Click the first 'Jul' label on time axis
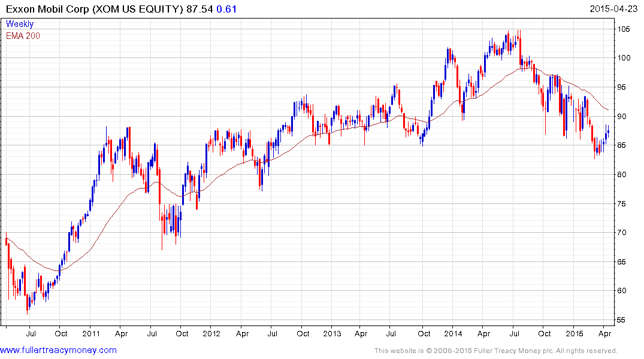 click(31, 333)
